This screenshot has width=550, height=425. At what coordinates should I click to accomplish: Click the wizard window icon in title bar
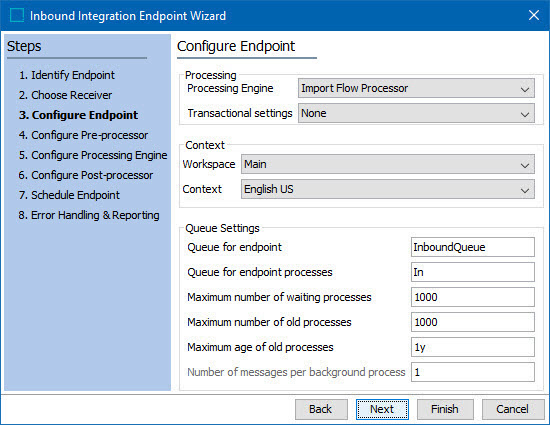point(16,15)
